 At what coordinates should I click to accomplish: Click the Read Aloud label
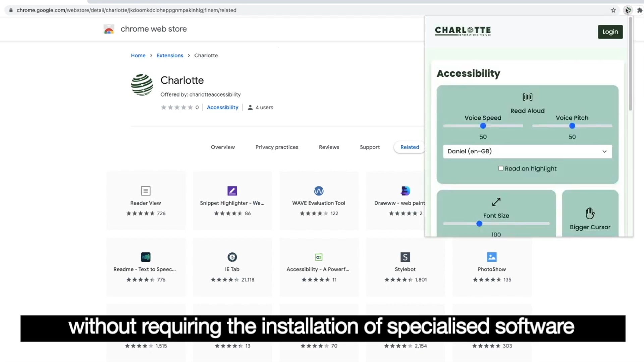527,111
